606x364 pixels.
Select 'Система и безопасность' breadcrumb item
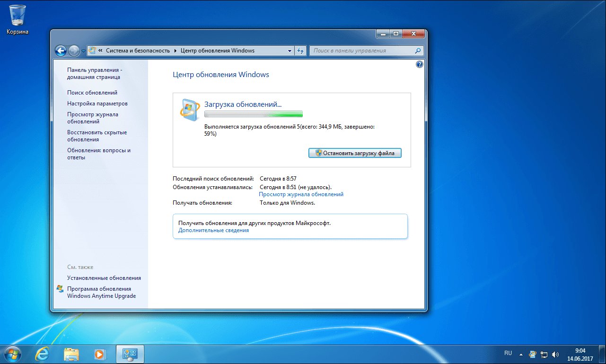click(x=138, y=51)
